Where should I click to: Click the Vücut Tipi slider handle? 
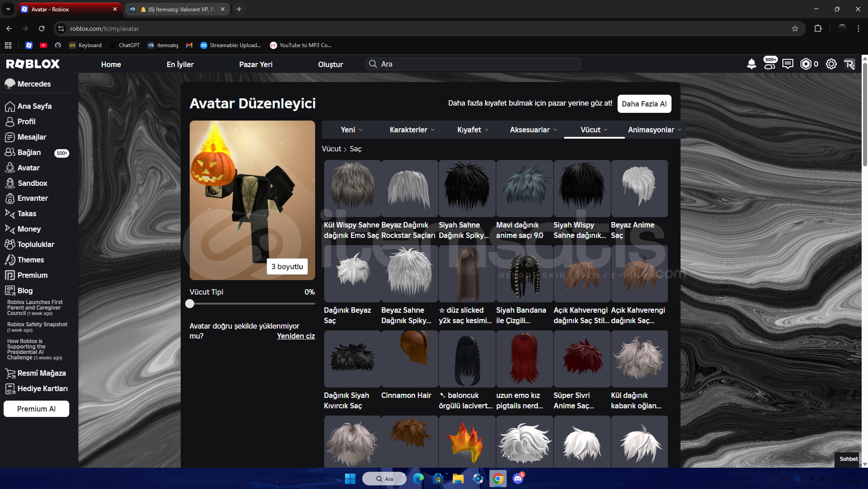190,304
